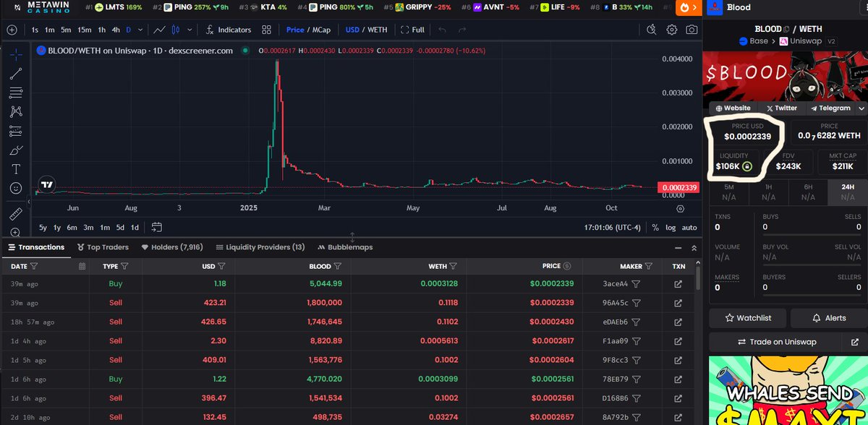Select the ruler measure tool
This screenshot has width=868, height=425.
[15, 214]
